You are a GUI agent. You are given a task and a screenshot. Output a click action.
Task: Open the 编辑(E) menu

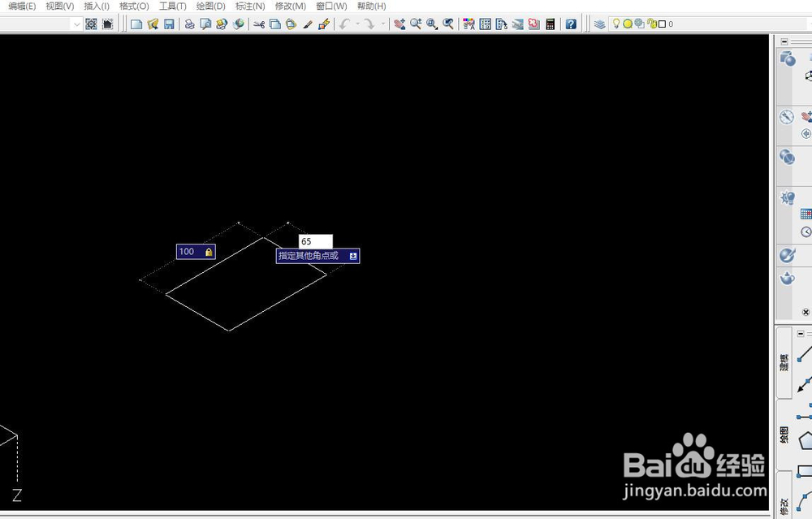click(22, 6)
